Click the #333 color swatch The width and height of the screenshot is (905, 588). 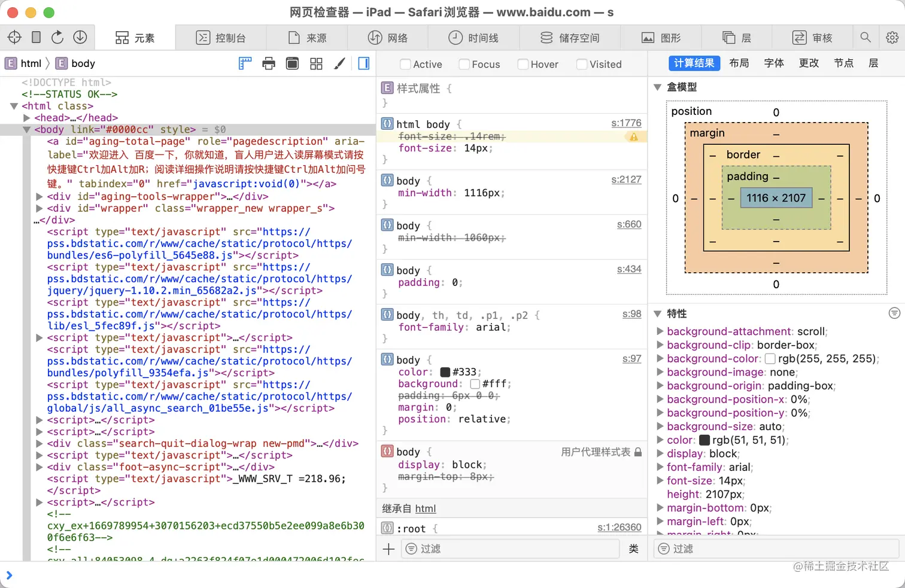point(445,372)
